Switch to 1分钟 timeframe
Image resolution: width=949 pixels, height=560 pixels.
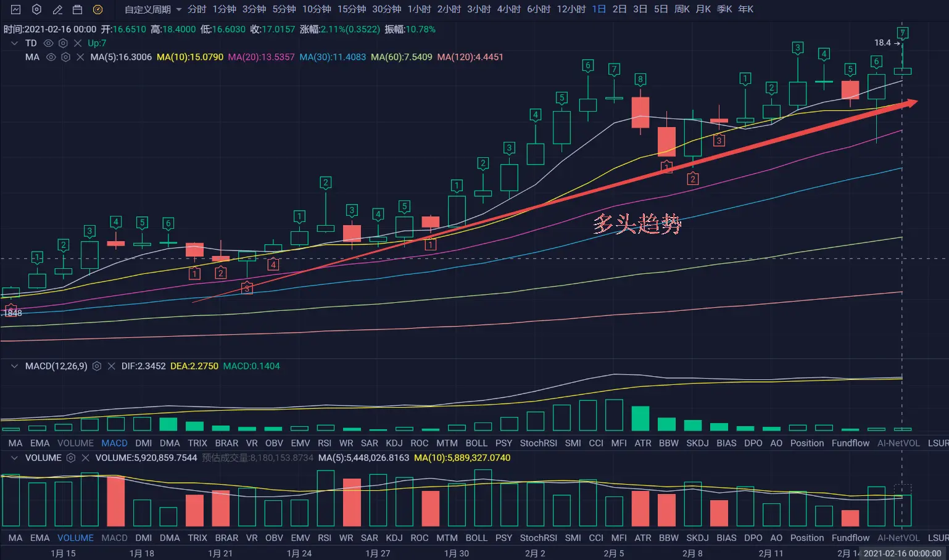coord(225,9)
